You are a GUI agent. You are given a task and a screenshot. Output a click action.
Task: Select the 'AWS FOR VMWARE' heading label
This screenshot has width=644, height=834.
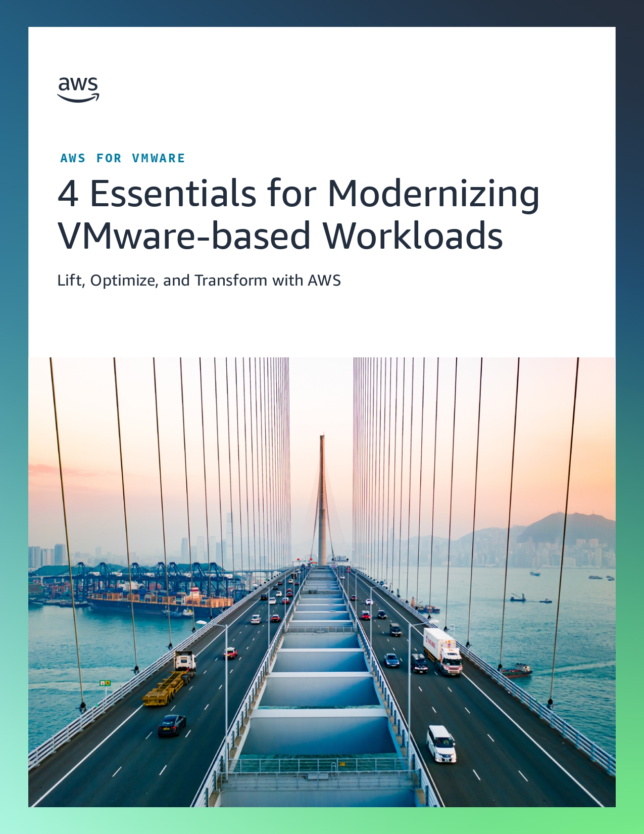[122, 158]
